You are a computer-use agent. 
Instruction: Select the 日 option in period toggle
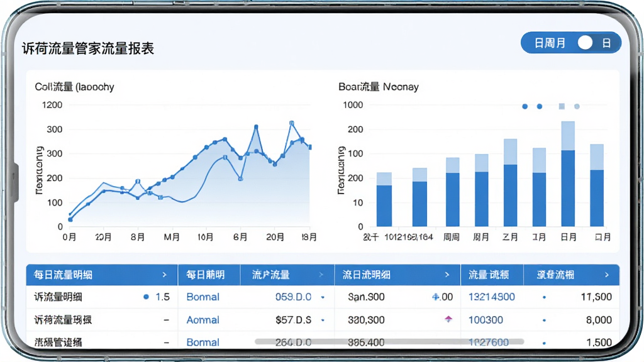[607, 43]
